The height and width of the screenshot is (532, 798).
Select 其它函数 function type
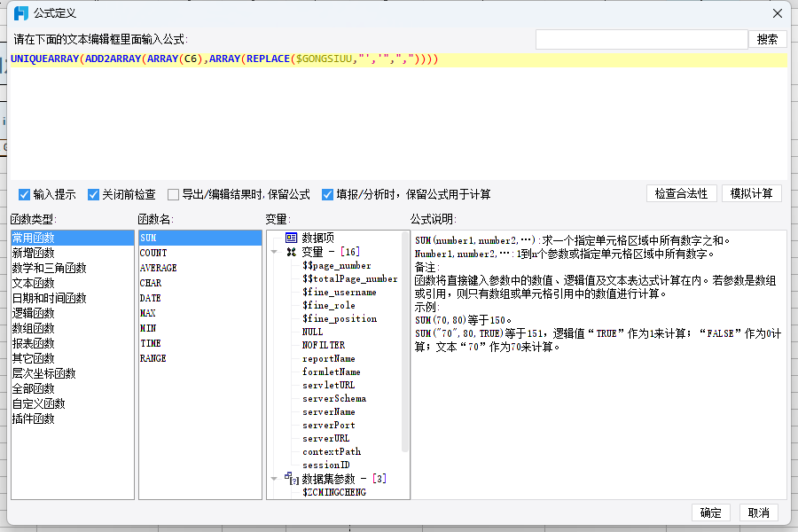(x=73, y=358)
